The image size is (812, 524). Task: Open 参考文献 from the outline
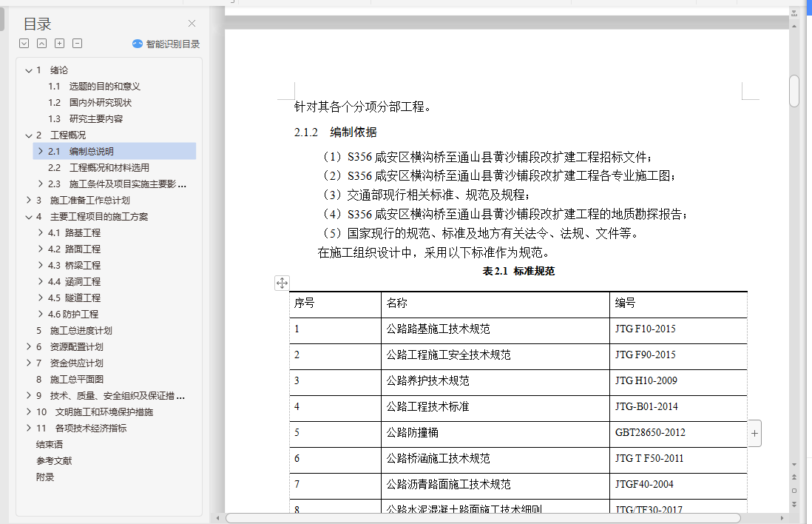tap(54, 461)
